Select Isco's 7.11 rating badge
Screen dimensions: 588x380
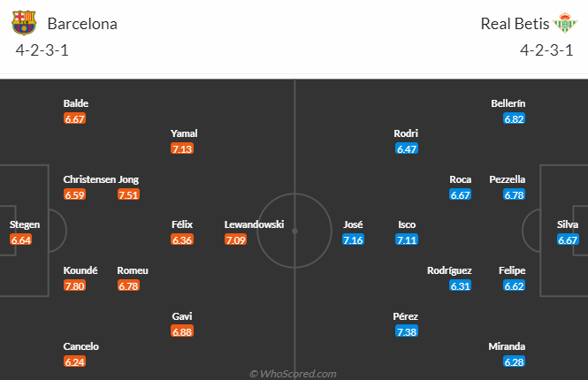tap(406, 239)
